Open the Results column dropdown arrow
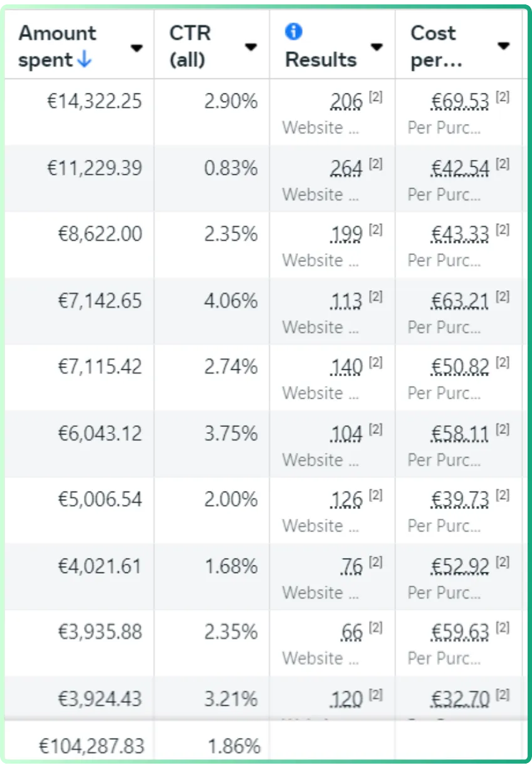This screenshot has height=768, width=532. tap(377, 47)
